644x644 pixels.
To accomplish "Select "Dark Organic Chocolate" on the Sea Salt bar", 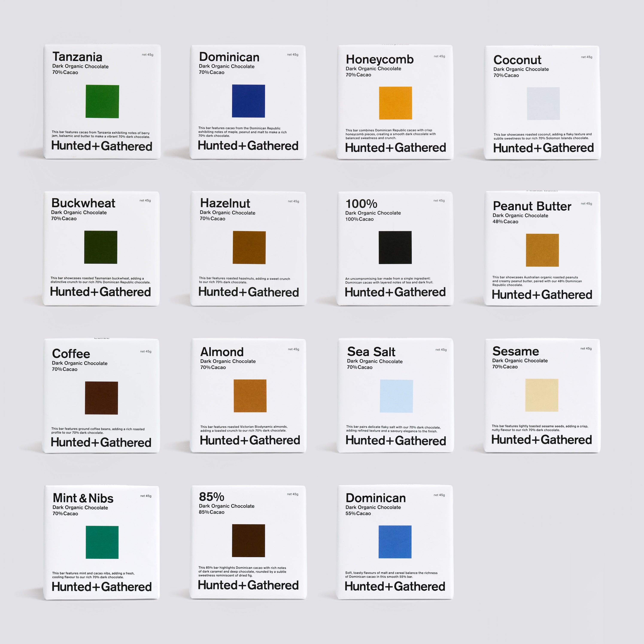I will tap(375, 361).
